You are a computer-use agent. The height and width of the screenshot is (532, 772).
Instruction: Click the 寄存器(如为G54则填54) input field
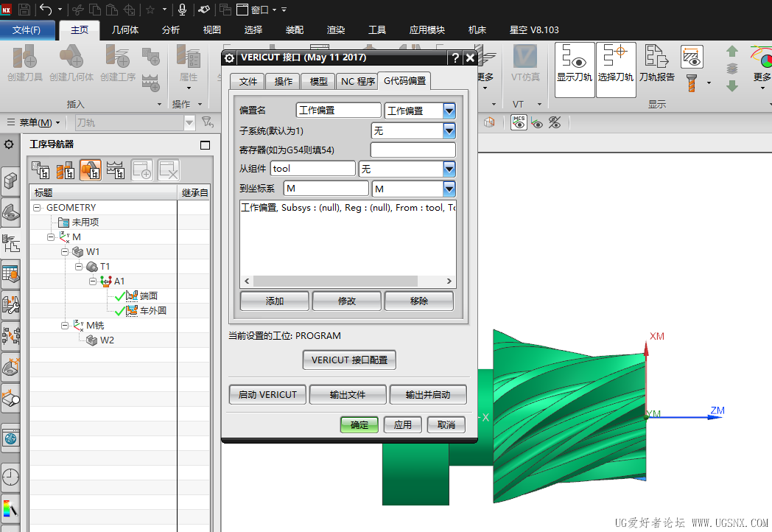[413, 149]
